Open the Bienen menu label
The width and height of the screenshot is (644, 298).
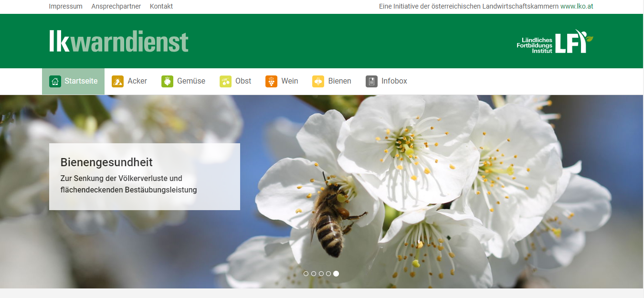coord(340,81)
